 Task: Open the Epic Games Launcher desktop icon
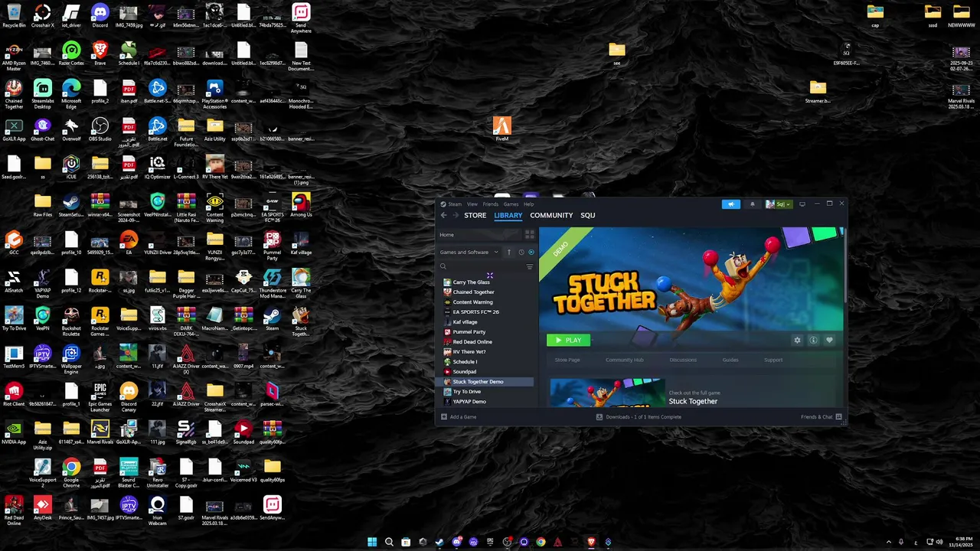click(x=100, y=394)
